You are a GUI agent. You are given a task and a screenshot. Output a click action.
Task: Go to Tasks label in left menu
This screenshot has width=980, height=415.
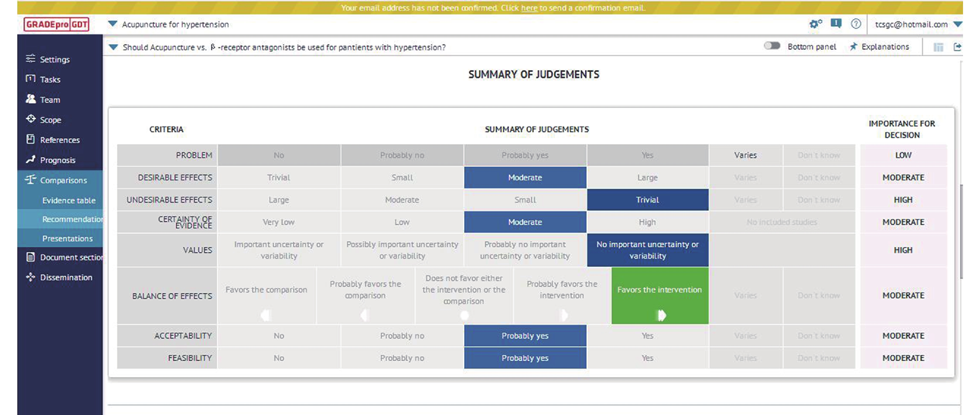click(50, 79)
